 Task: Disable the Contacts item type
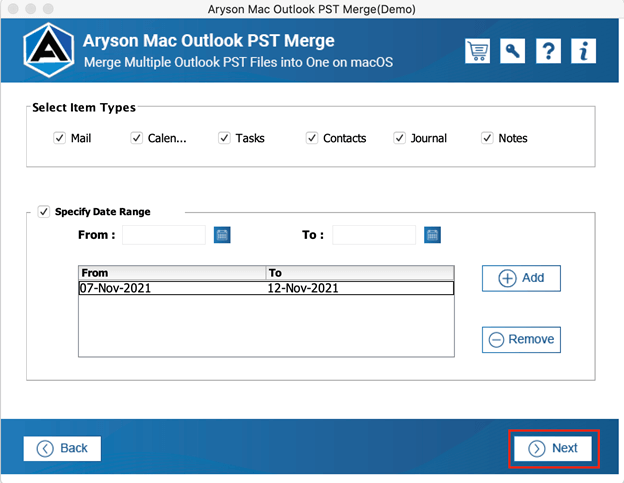point(312,138)
